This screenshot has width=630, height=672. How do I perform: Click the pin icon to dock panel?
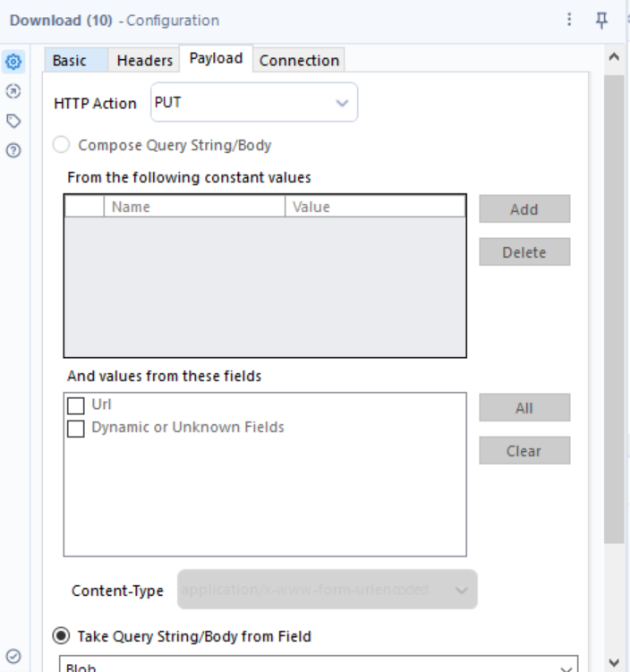(601, 20)
